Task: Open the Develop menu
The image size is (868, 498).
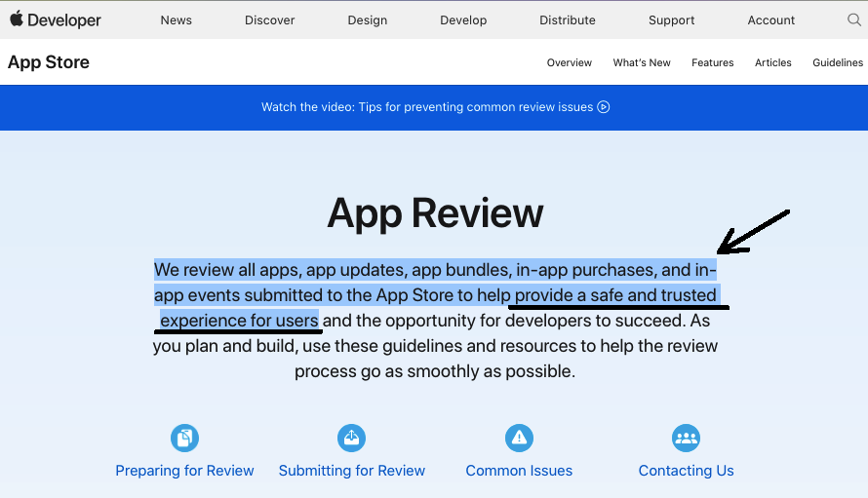Action: coord(463,19)
